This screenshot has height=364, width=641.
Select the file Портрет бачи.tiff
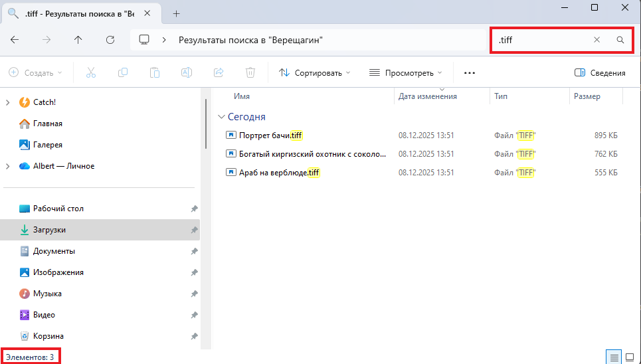point(270,136)
